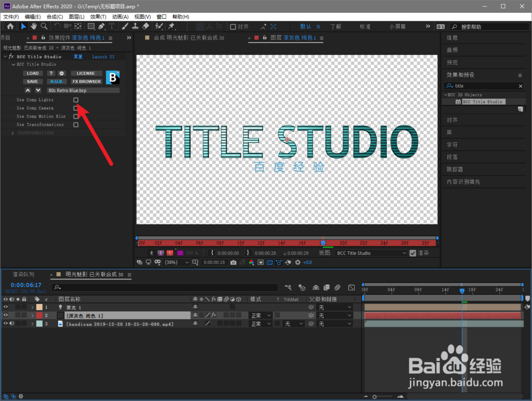Click the SAVE button
This screenshot has width=532, height=401.
(32, 81)
